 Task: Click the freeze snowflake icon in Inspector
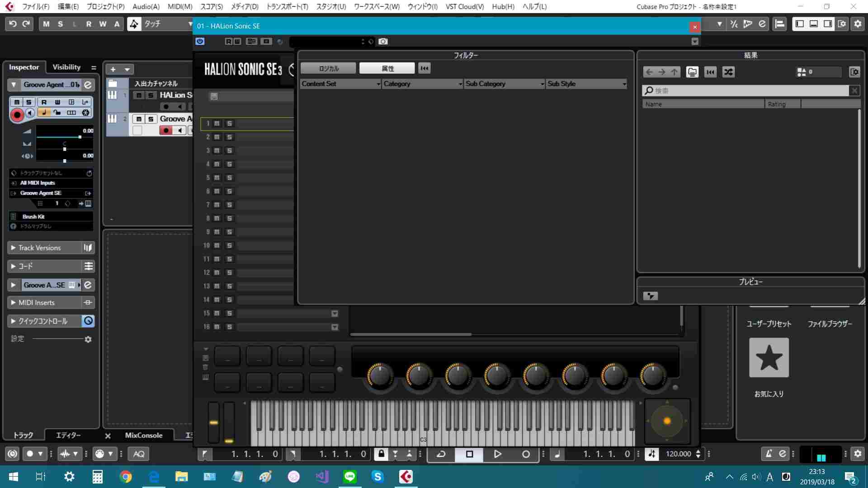(x=85, y=113)
